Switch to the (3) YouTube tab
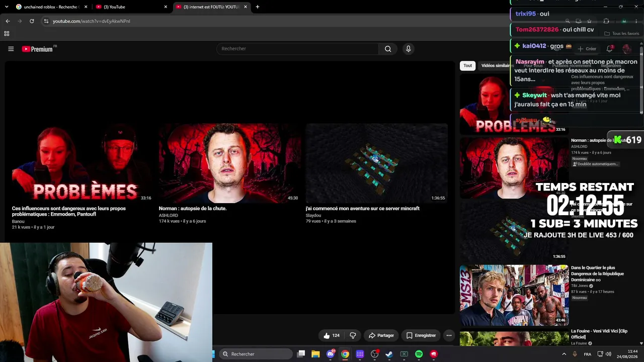The height and width of the screenshot is (362, 644). pos(131,7)
